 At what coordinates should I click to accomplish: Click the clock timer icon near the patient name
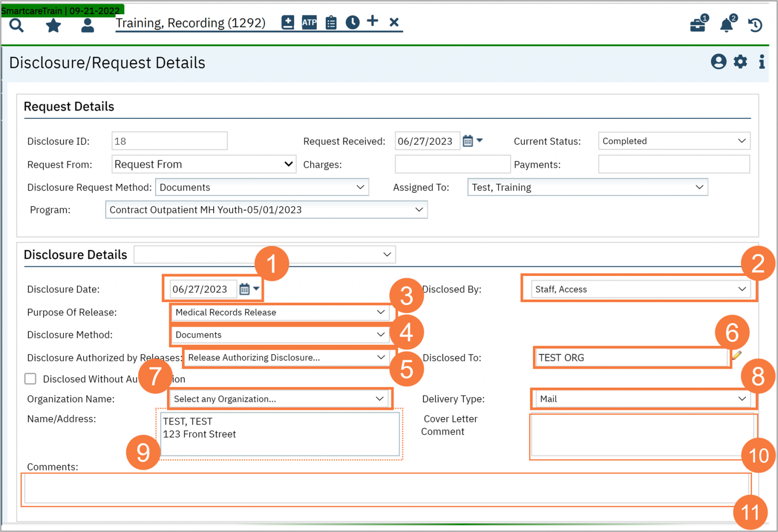(x=352, y=22)
